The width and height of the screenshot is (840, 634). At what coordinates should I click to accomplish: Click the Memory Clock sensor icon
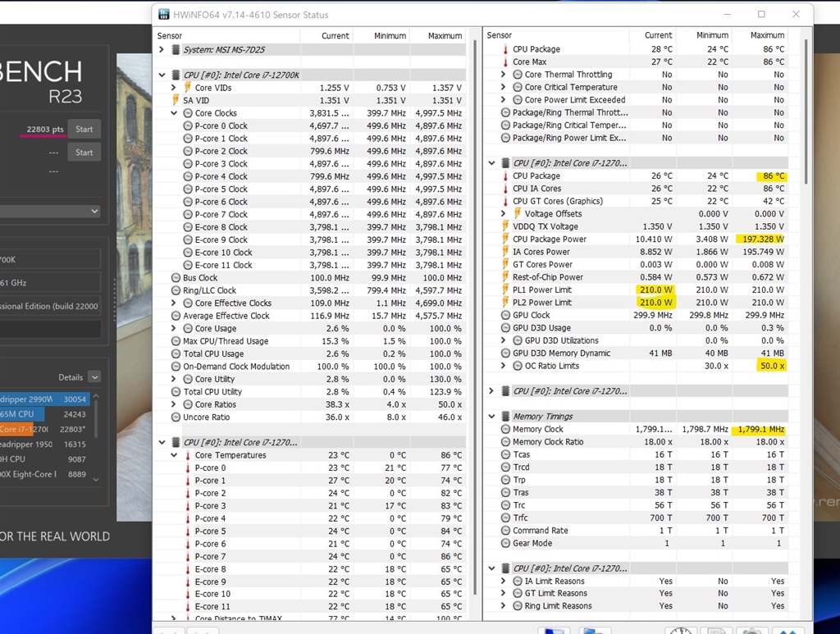pos(505,430)
